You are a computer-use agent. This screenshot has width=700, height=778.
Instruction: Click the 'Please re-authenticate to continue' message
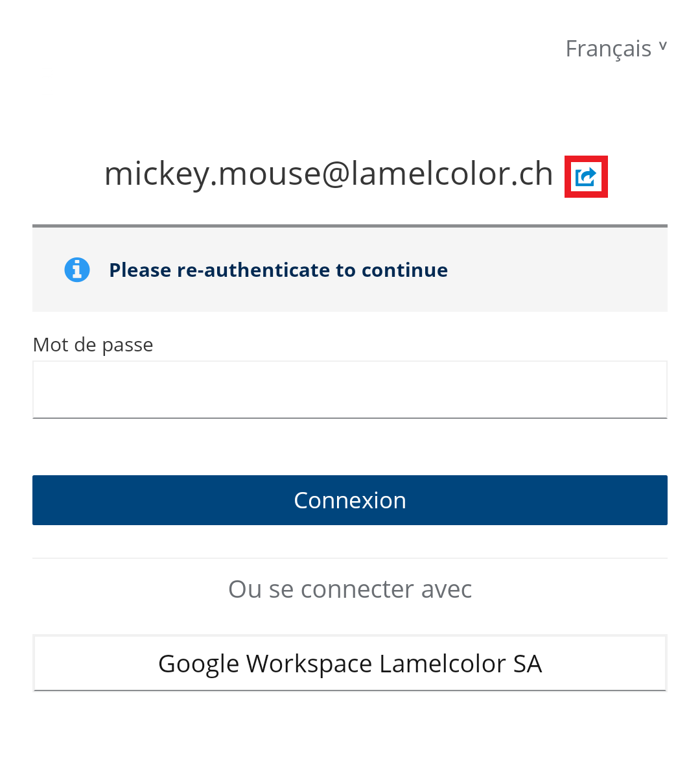pos(278,270)
